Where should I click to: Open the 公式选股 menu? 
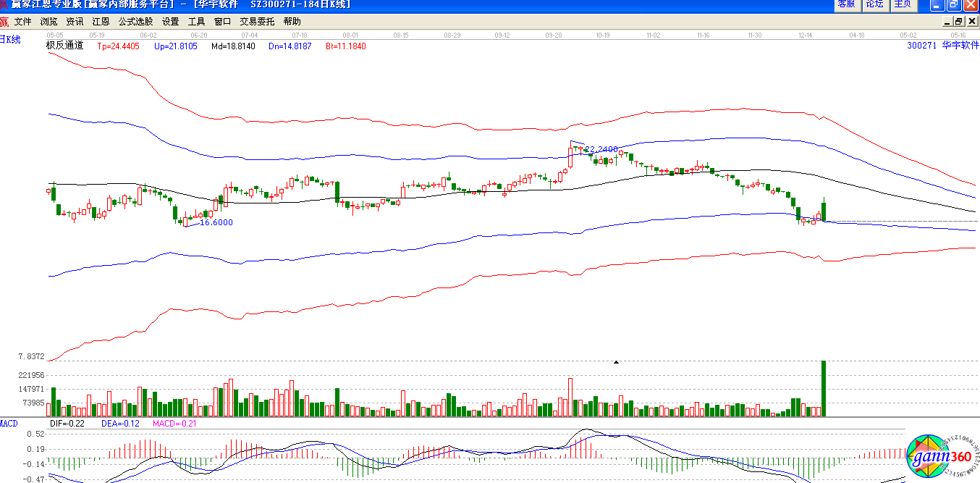point(135,22)
